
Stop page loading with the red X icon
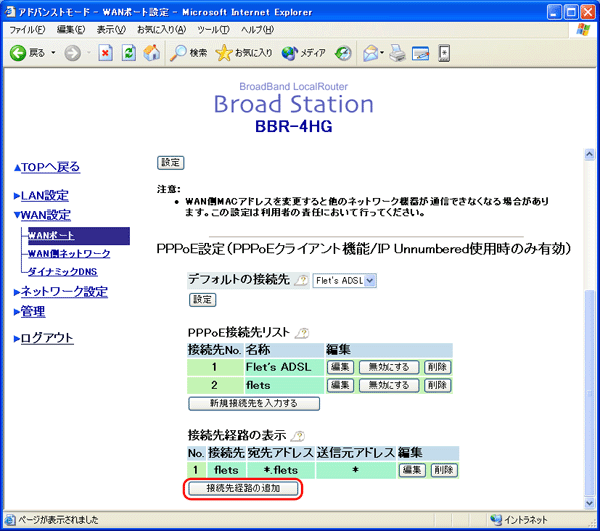click(105, 53)
